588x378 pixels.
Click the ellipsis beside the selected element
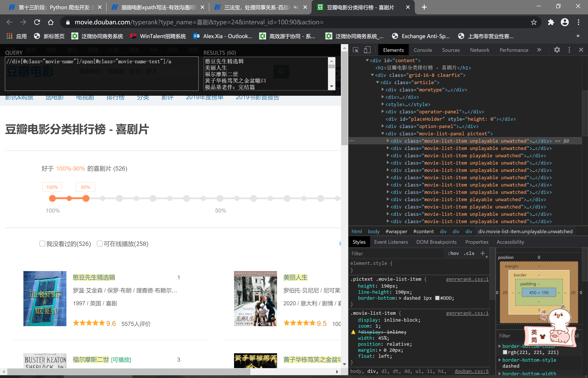pos(352,141)
